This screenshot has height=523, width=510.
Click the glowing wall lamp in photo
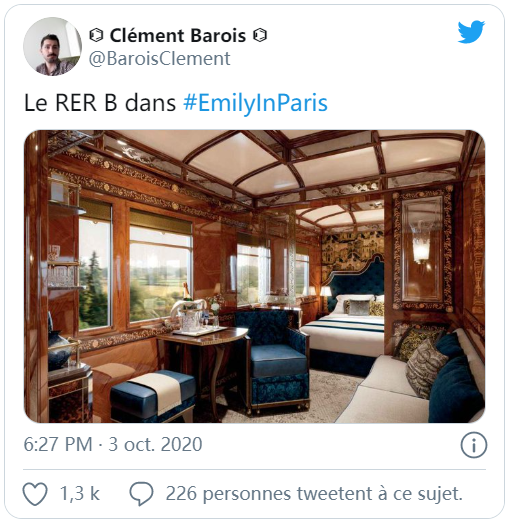pos(421,245)
